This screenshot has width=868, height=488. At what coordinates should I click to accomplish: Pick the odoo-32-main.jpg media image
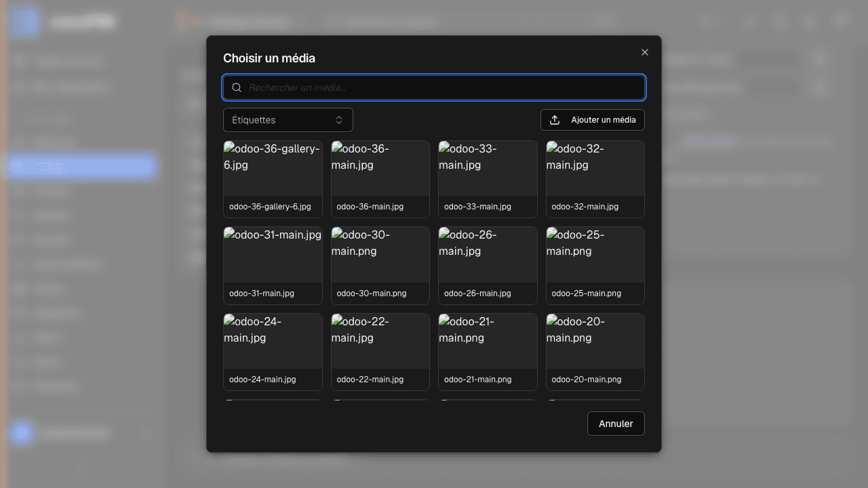(595, 168)
